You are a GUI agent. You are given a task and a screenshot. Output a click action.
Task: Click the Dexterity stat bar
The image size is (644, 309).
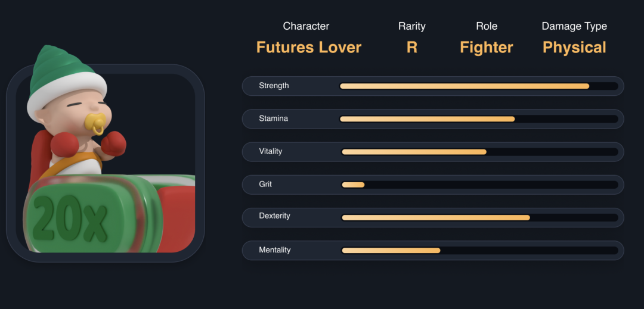[478, 217]
